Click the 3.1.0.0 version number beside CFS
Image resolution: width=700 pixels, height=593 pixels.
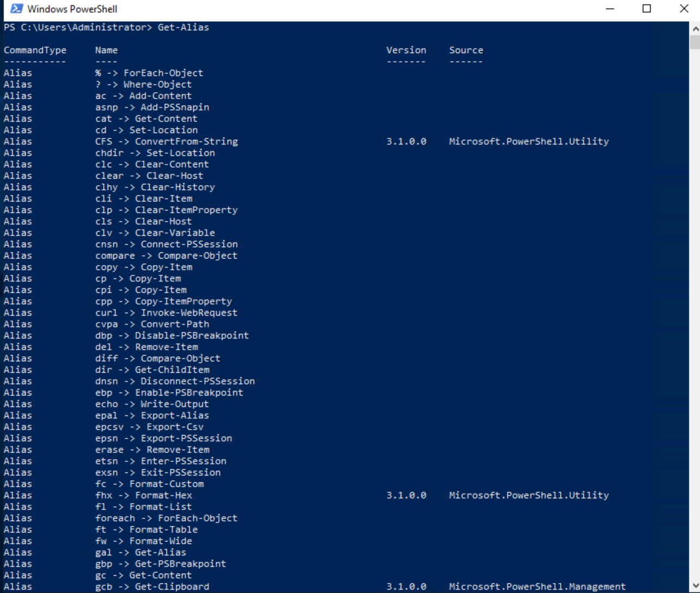tap(407, 141)
